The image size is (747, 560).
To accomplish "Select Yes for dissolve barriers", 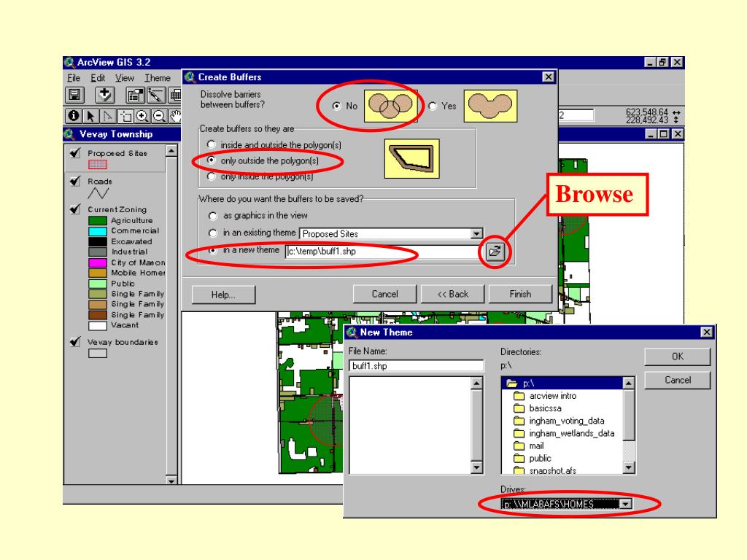I will 433,106.
